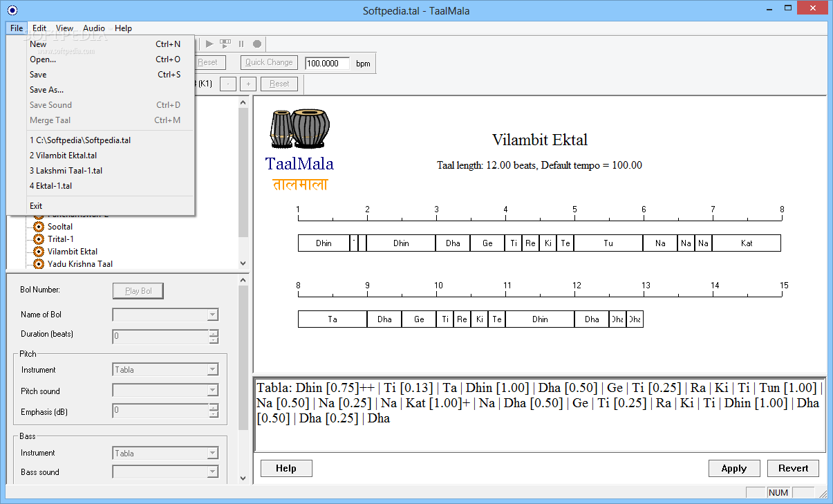Image resolution: width=833 pixels, height=504 pixels.
Task: Open recent file Lakshmi Taal-1.tal
Action: click(x=101, y=171)
